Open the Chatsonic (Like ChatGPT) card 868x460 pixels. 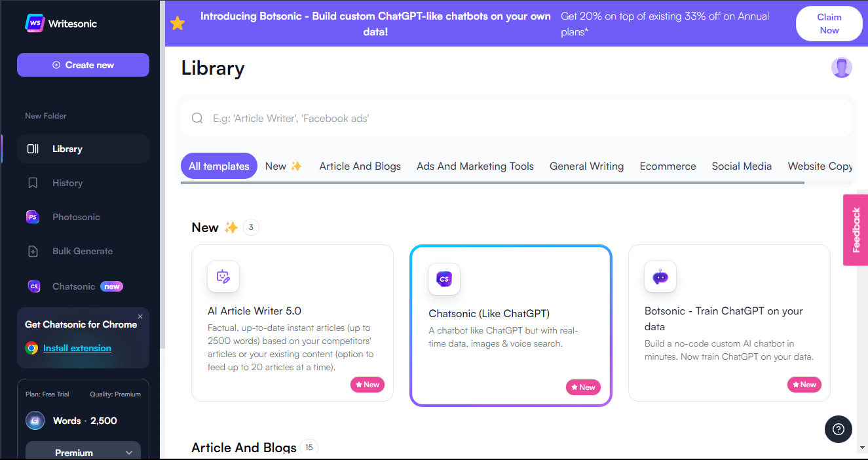[x=511, y=326]
